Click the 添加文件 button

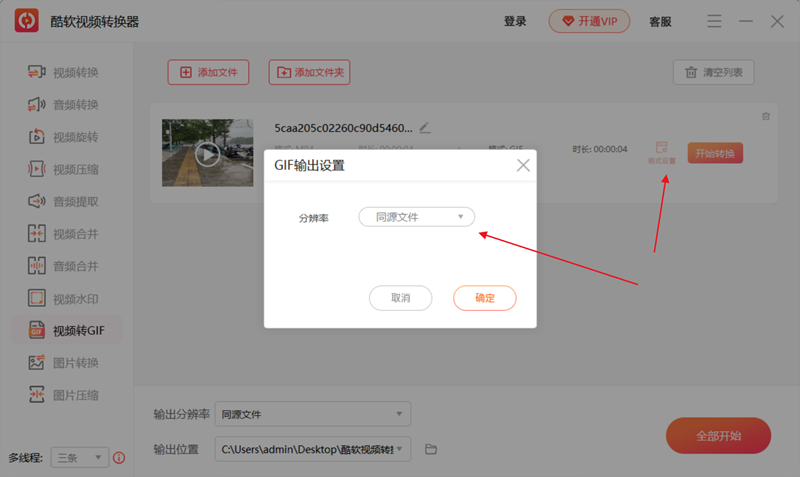pos(208,72)
